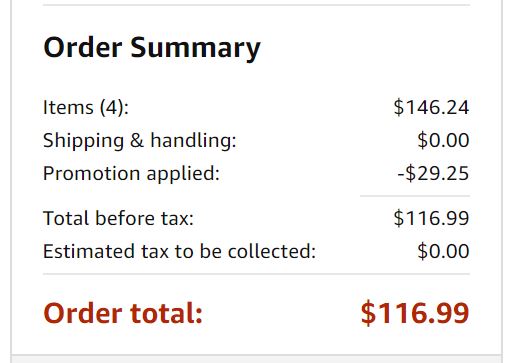The height and width of the screenshot is (363, 508).
Task: Click the Order Summary heading
Action: click(152, 48)
